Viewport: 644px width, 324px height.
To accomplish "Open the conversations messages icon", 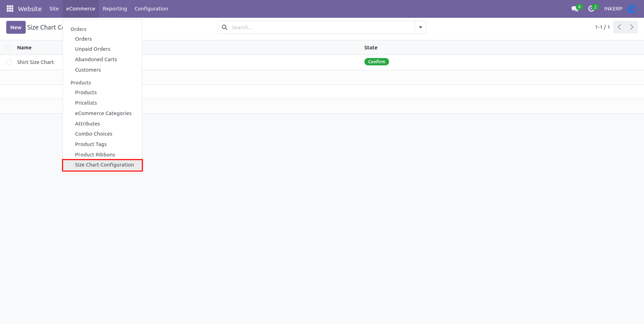I will pos(575,9).
